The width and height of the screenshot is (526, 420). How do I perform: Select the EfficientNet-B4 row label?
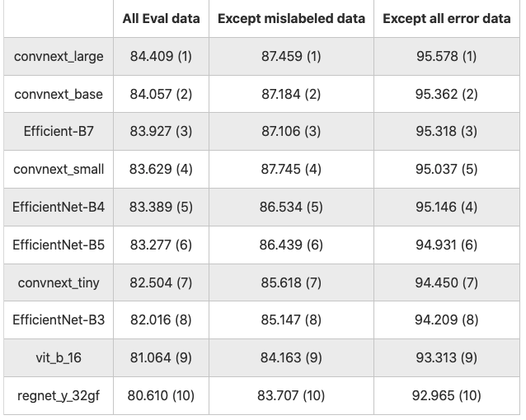(x=59, y=208)
